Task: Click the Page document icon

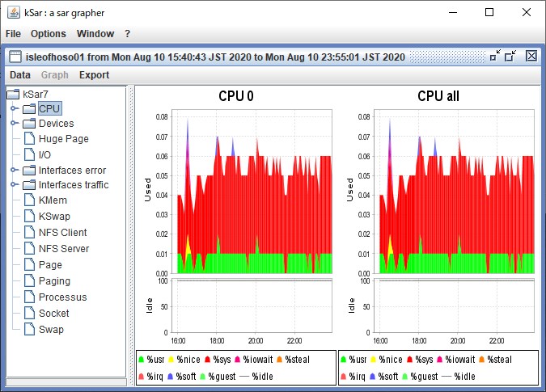Action: [x=30, y=264]
